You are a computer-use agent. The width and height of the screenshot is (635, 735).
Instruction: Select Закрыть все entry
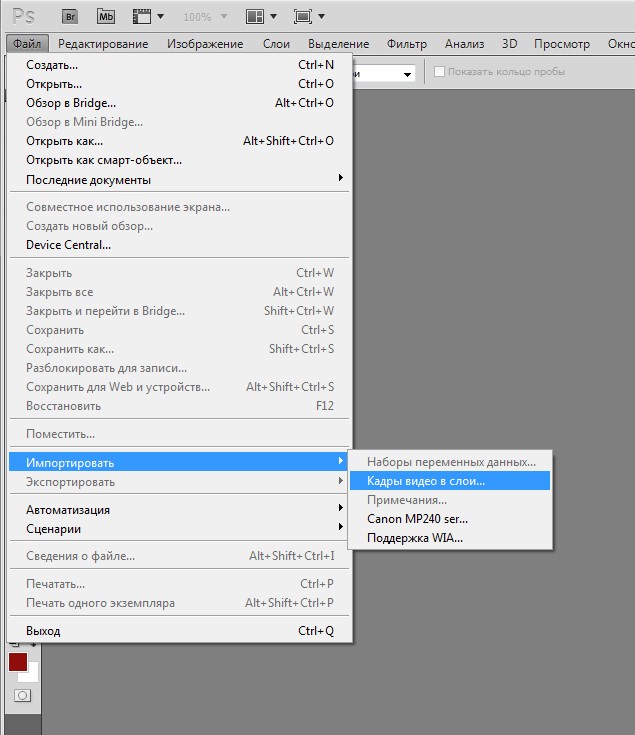(x=180, y=292)
